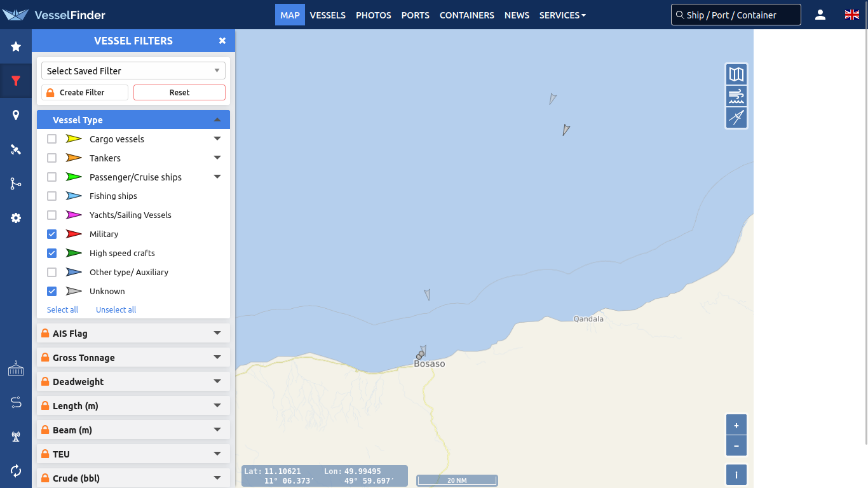
Task: Uncheck the Unknown vessel type checkbox
Action: tap(52, 291)
